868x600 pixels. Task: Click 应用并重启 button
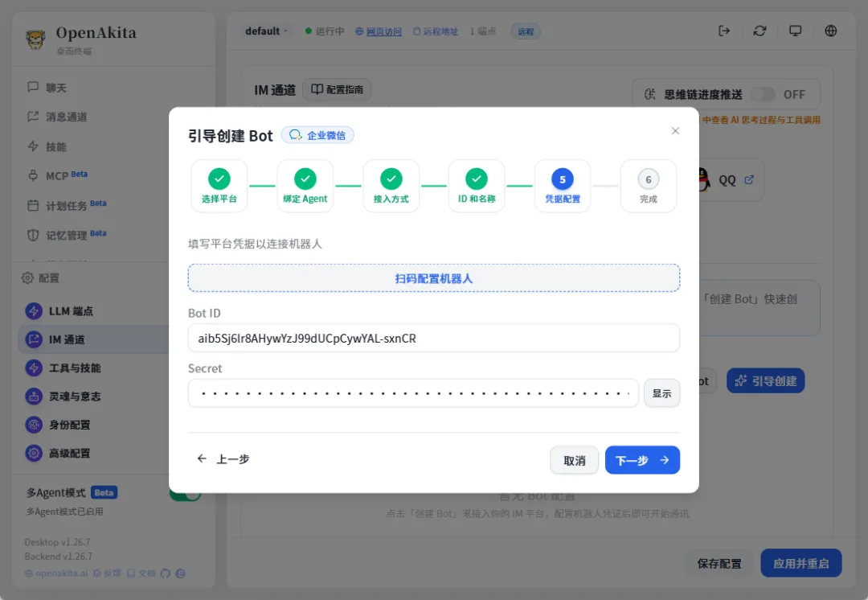[x=801, y=564]
